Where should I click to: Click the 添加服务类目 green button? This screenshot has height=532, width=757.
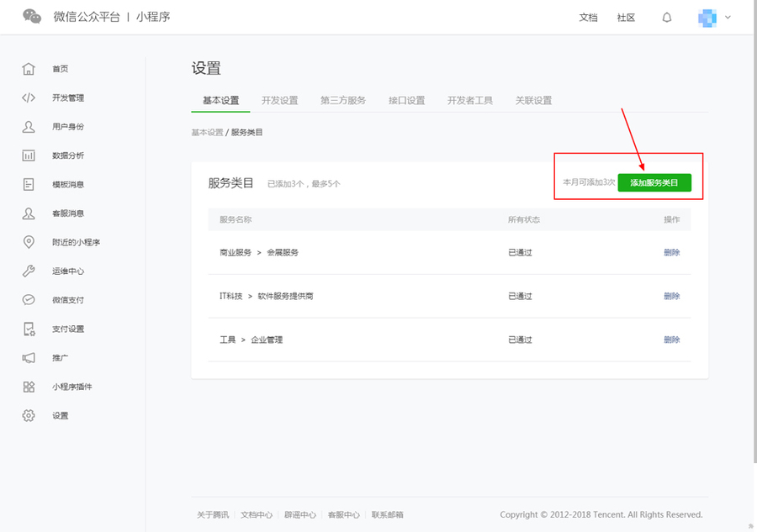(654, 183)
